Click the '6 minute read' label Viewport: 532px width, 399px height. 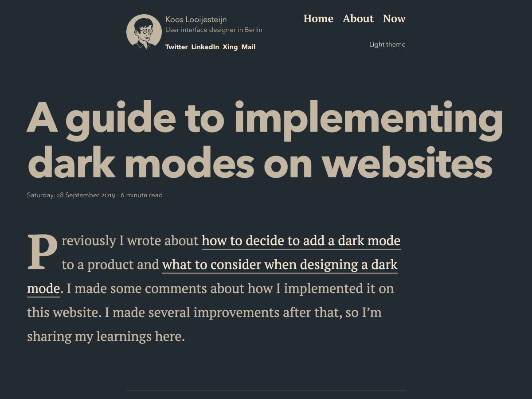pos(141,195)
